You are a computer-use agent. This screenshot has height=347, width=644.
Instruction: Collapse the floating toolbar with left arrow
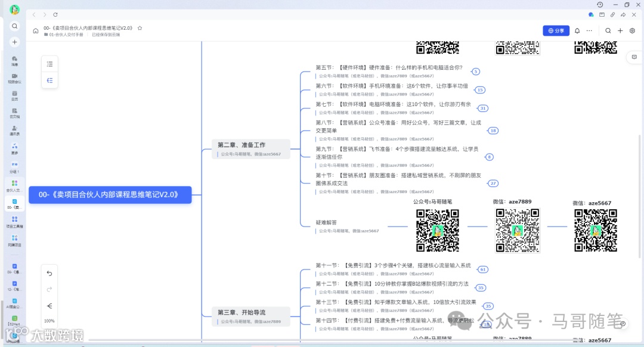pos(49,306)
